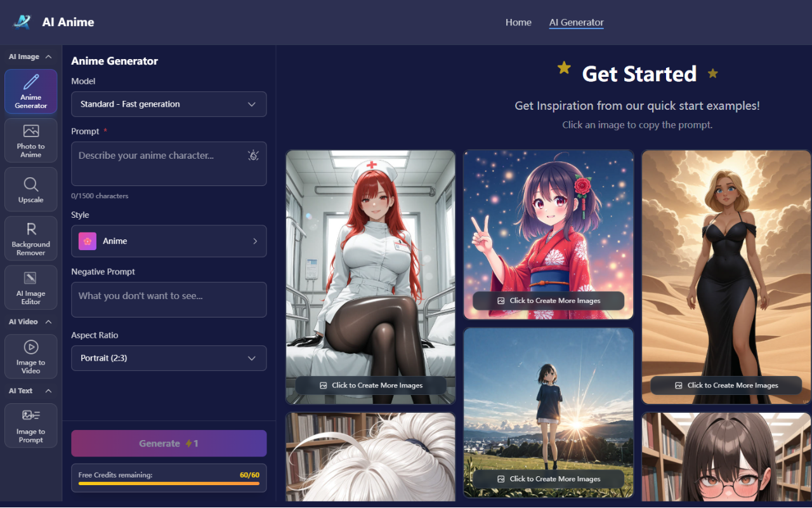
Task: Open the Anime style selector
Action: pos(168,241)
